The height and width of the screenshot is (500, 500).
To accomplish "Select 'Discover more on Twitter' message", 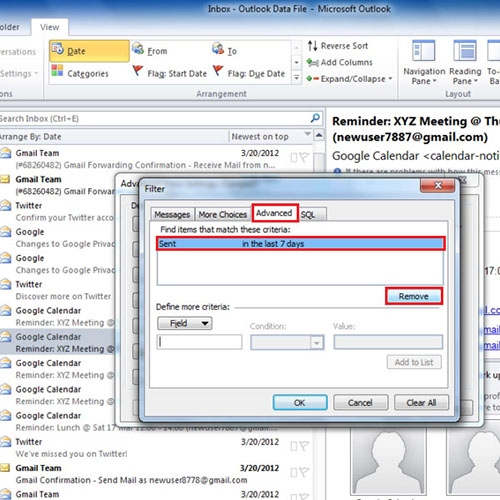I will coord(58,290).
